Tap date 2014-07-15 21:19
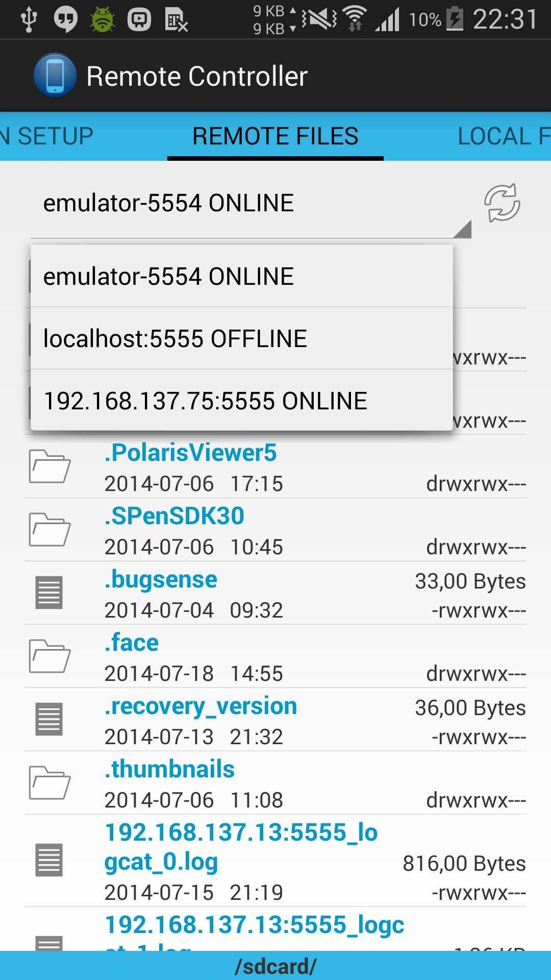 193,893
